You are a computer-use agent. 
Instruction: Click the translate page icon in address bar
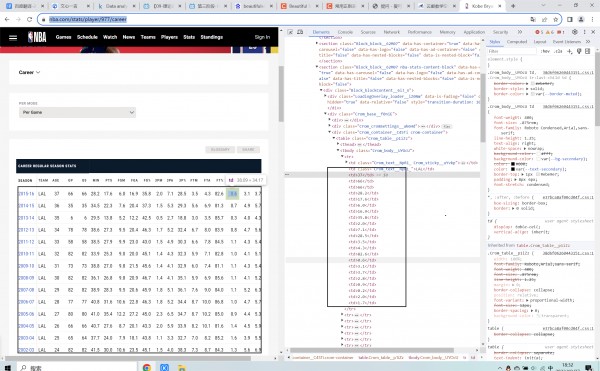tap(533, 20)
